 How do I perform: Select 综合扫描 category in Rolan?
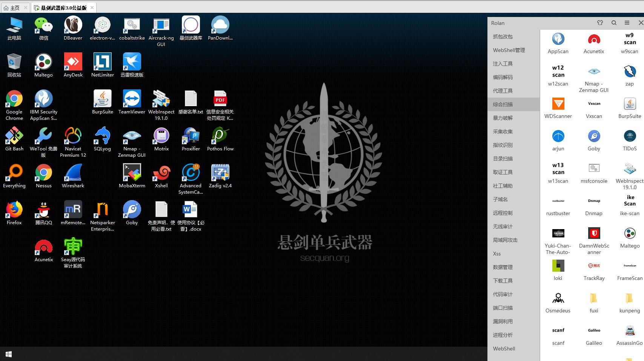click(x=513, y=104)
